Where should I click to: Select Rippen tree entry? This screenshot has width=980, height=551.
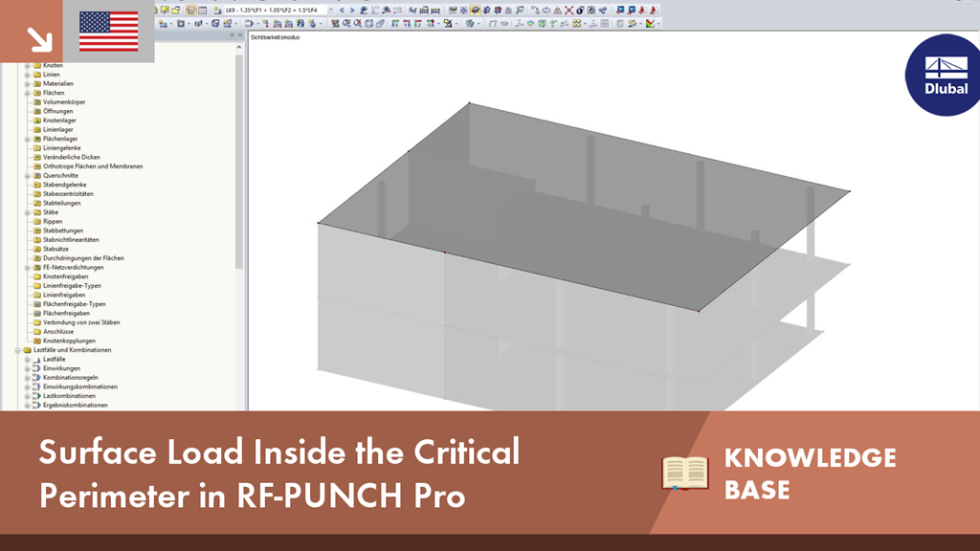tap(53, 221)
